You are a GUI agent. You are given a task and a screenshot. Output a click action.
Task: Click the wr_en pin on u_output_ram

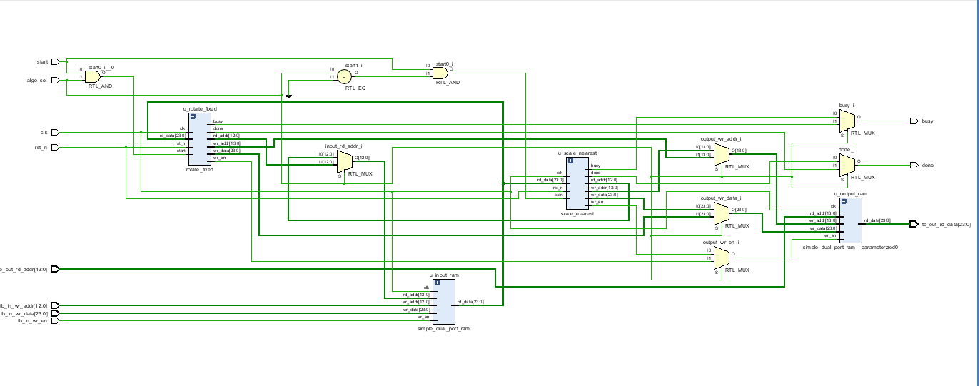click(831, 235)
